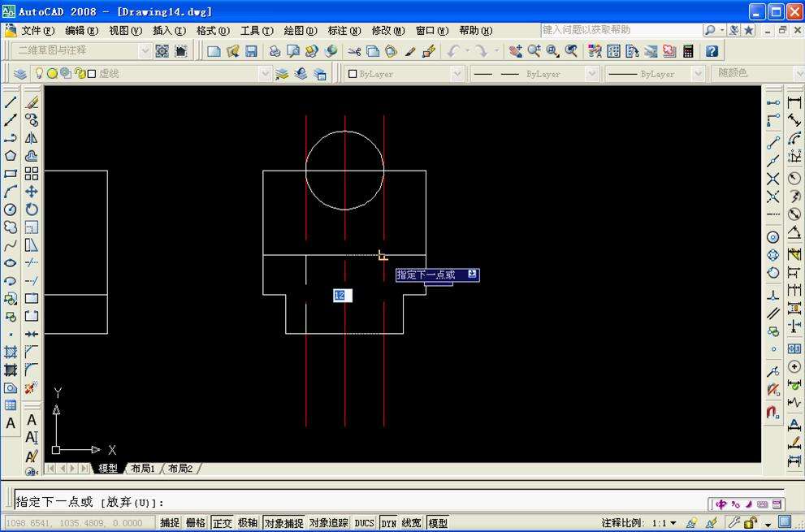This screenshot has height=532, width=805.
Task: Open the 绘图(D) menu
Action: click(300, 31)
